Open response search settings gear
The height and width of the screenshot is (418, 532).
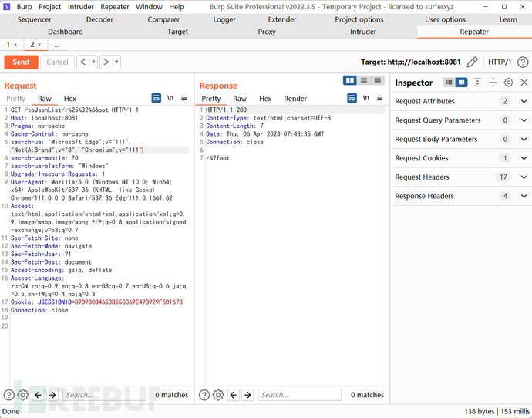[218, 395]
